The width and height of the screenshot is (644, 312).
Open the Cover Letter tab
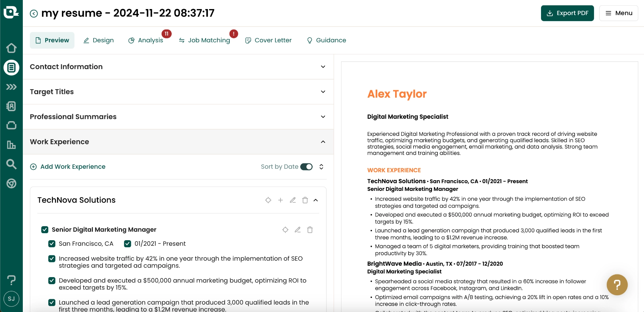(268, 40)
